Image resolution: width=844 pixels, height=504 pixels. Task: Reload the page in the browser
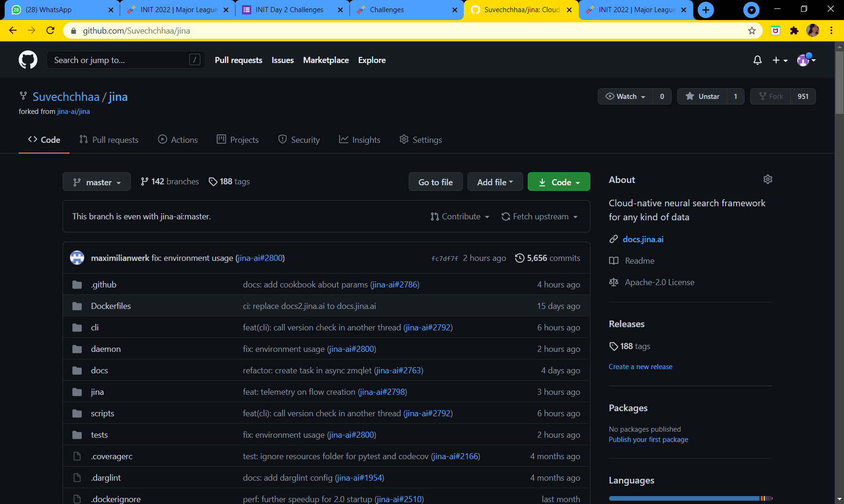point(50,31)
